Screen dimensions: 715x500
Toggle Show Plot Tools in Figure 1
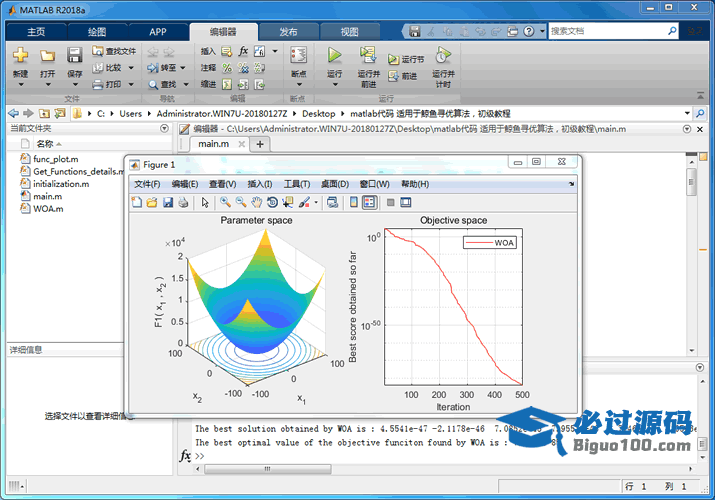click(405, 202)
